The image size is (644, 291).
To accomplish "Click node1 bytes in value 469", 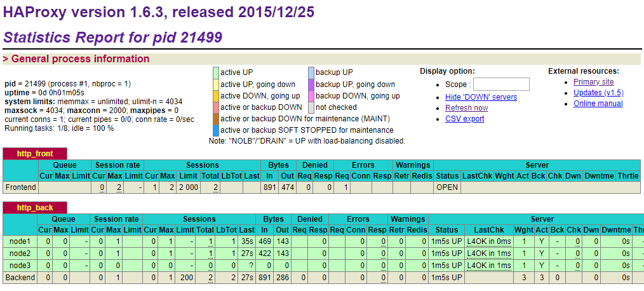I will coord(265,241).
